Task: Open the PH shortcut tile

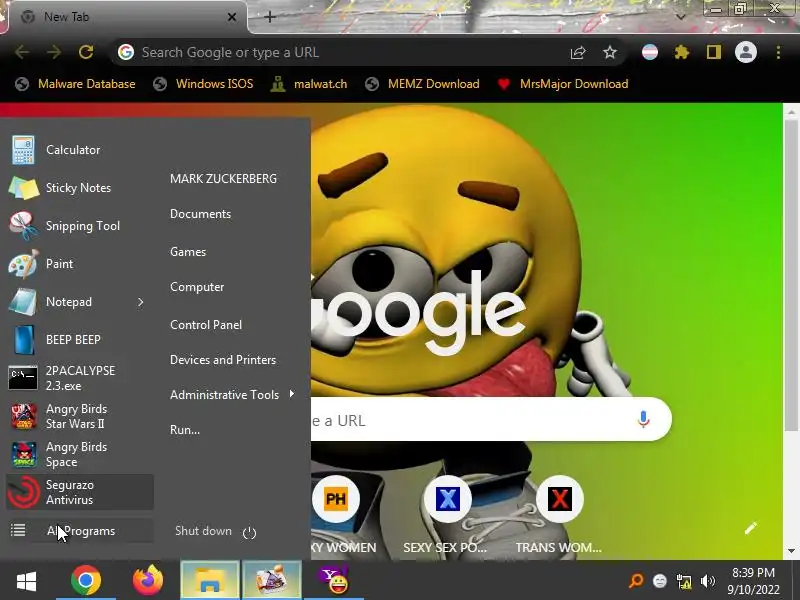Action: point(336,498)
